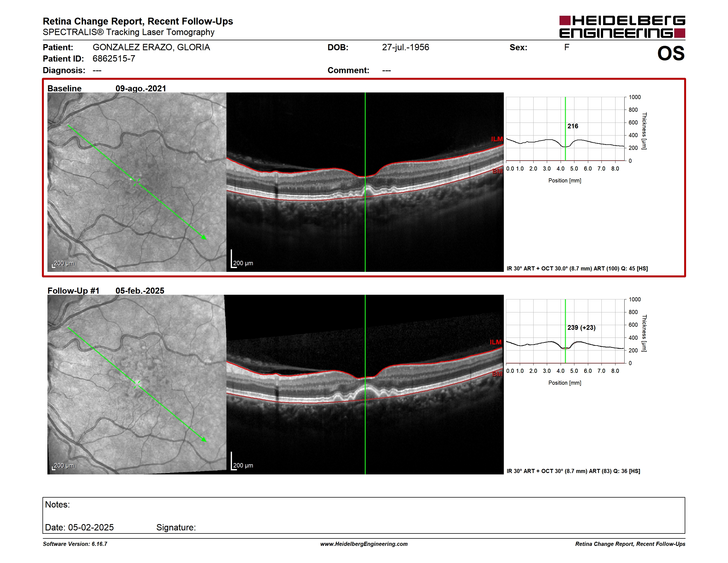This screenshot has height=563, width=728.
Task: Click the Follow-Up scan info 'ART (83) Q: 36 [HS]'
Action: pos(614,471)
